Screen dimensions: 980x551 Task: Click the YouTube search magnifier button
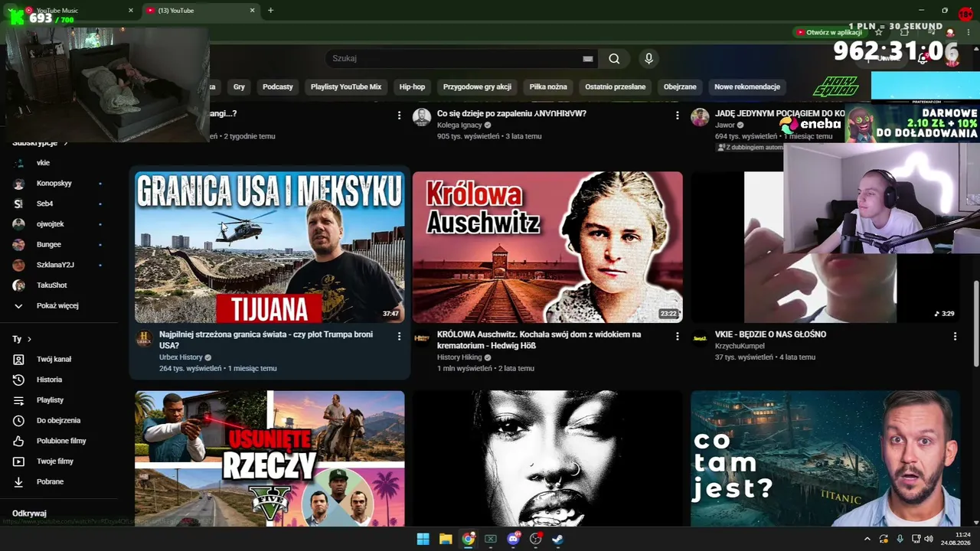[x=614, y=59]
